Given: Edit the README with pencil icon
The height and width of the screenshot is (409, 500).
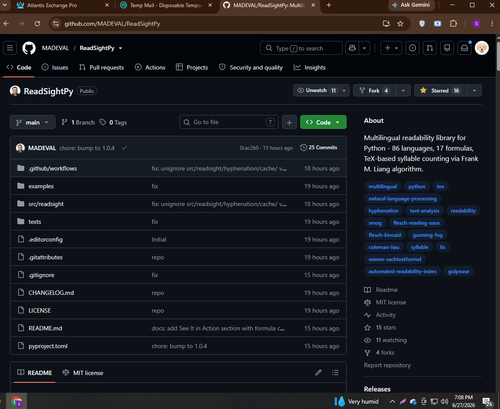Looking at the screenshot, I should [x=318, y=372].
